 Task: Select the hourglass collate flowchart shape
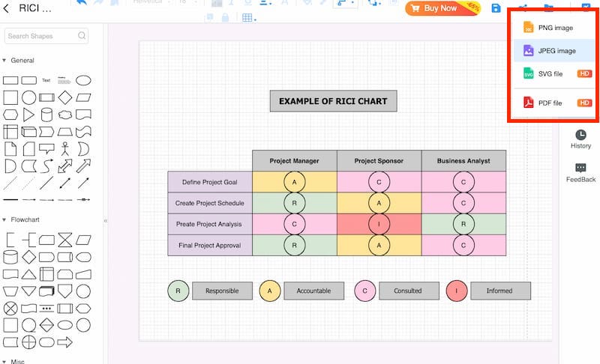[66, 240]
